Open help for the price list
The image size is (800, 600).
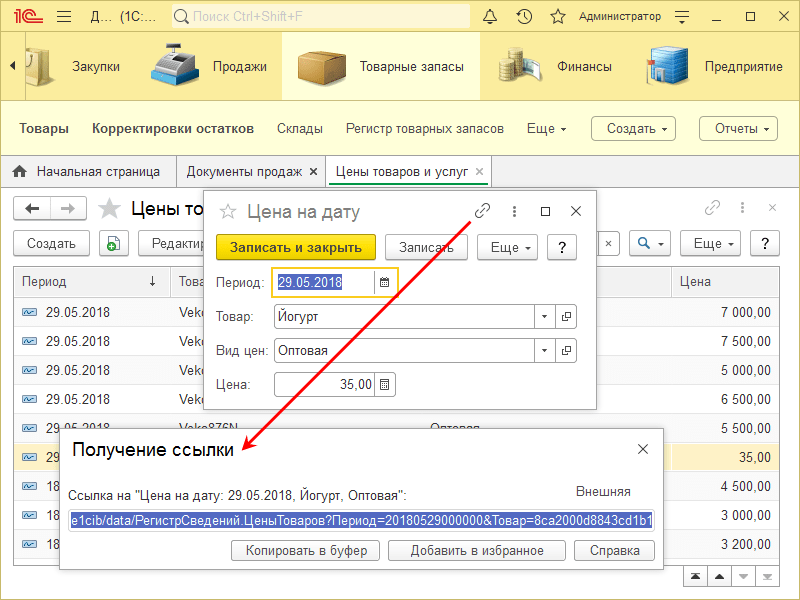click(765, 243)
